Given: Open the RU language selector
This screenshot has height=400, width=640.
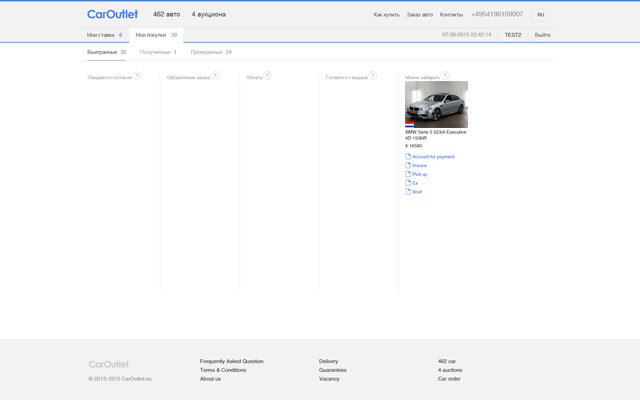Looking at the screenshot, I should coord(540,15).
